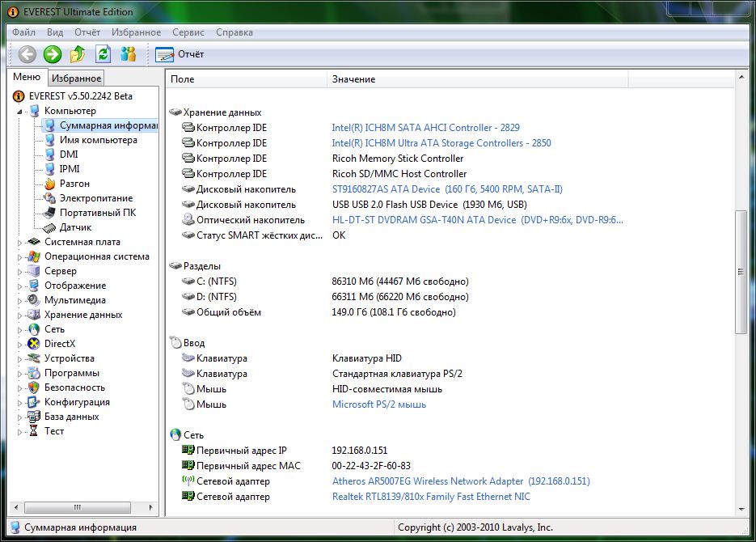Click the flame icon next to Разгон
Viewport: 756px width, 542px height.
(49, 184)
